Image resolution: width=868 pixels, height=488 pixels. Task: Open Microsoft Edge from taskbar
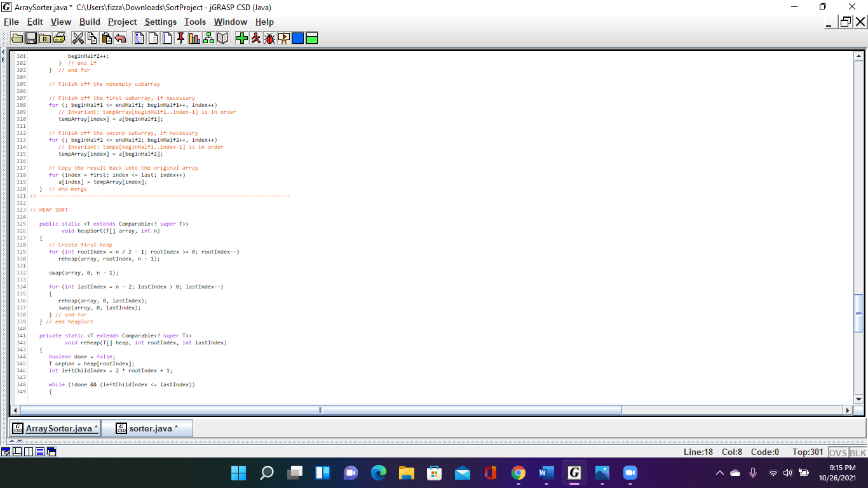click(379, 473)
